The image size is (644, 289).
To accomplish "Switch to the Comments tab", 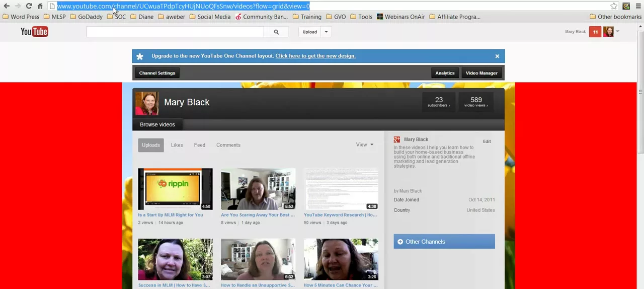I will (x=228, y=145).
